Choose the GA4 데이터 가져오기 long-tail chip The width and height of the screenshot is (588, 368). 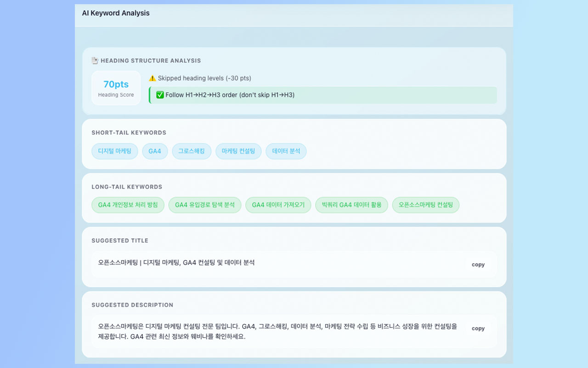click(278, 205)
